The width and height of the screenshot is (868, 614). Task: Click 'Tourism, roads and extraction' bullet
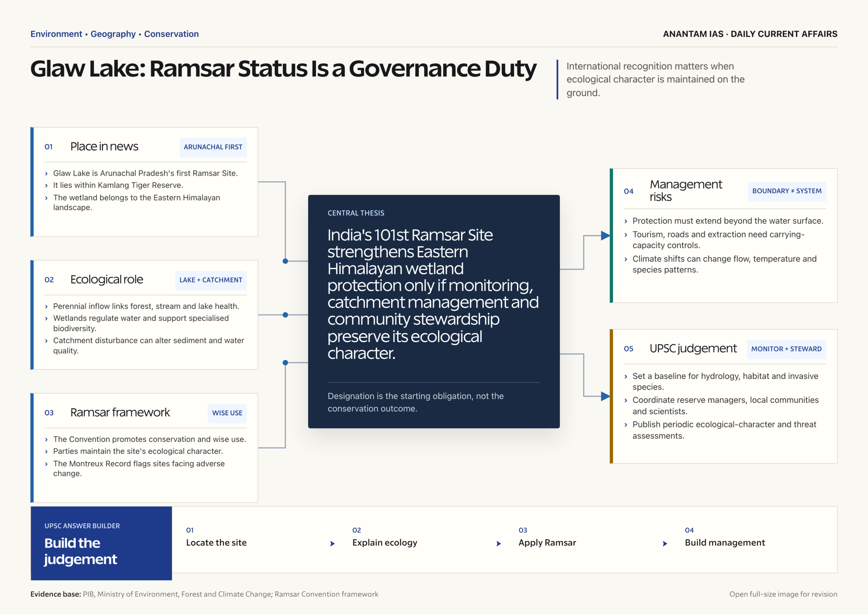718,240
